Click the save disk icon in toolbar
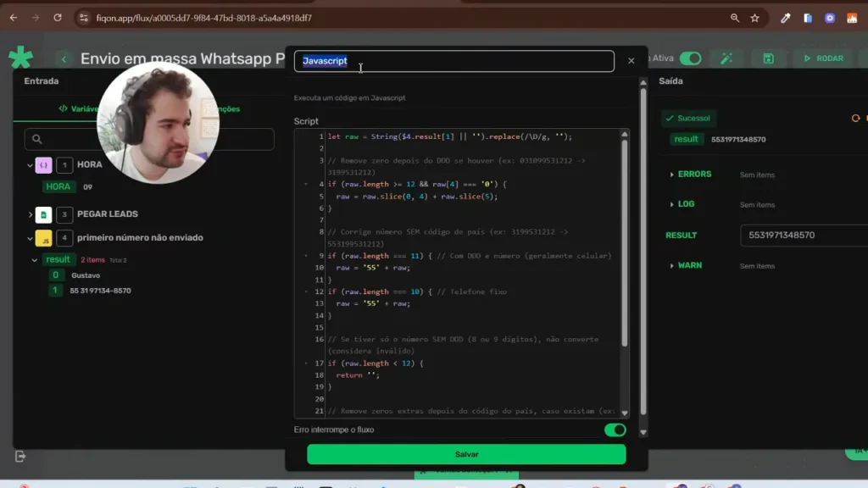Screen dimensions: 868x488 [x=768, y=58]
